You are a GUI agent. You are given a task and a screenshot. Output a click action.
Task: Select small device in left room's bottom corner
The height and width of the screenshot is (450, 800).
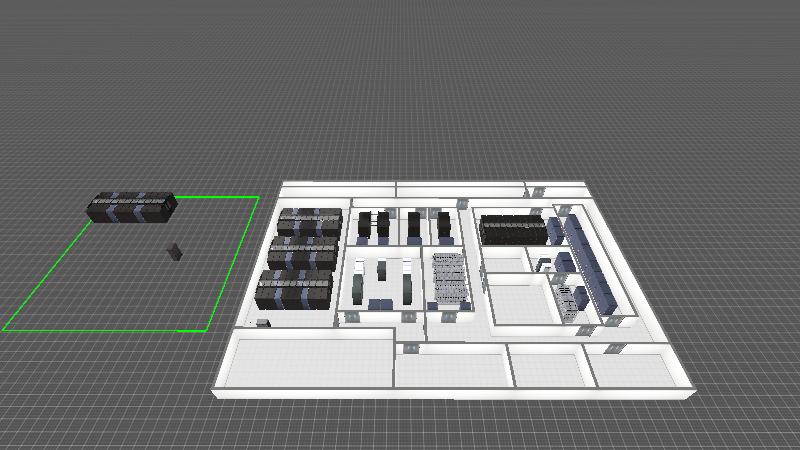point(264,322)
